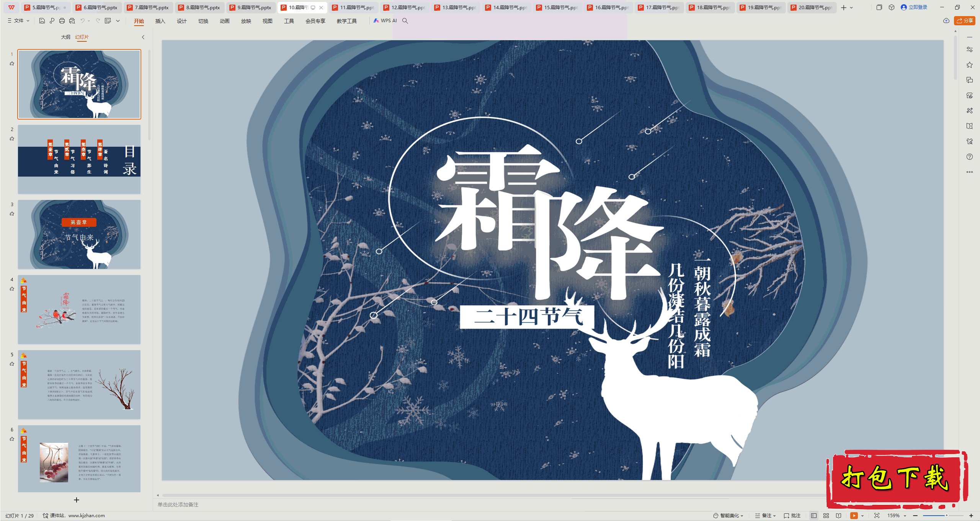Click the star icon beside slide 3 thumbnail
980x521 pixels.
click(x=12, y=214)
